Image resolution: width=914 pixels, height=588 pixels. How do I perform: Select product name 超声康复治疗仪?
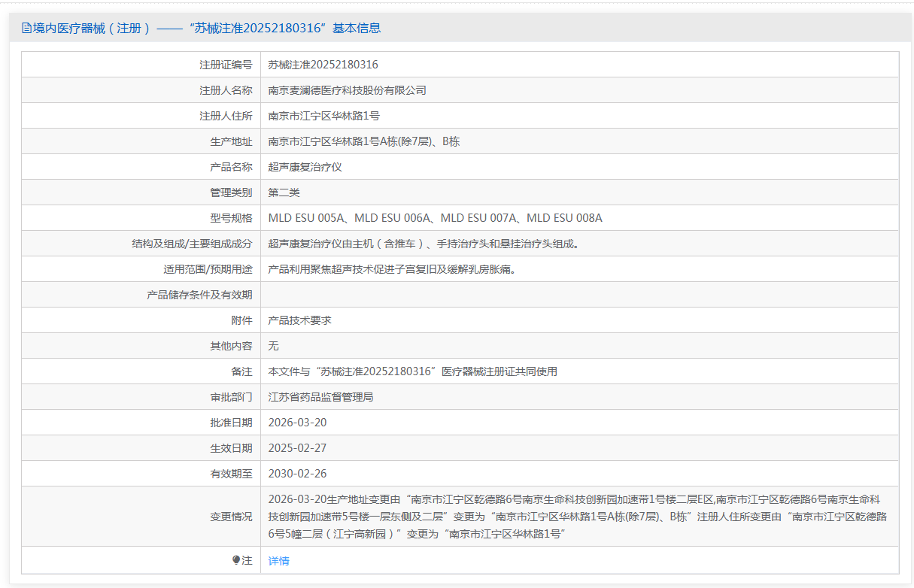point(305,167)
